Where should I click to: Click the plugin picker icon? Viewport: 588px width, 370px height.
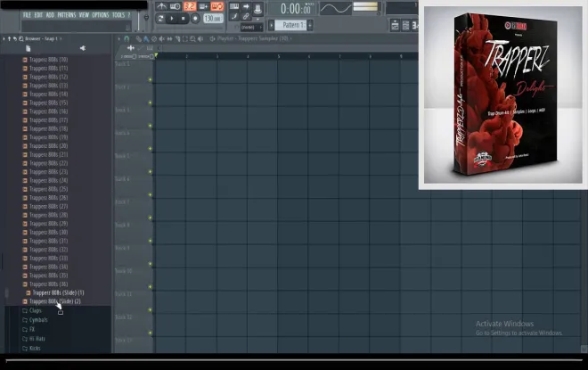click(x=257, y=8)
